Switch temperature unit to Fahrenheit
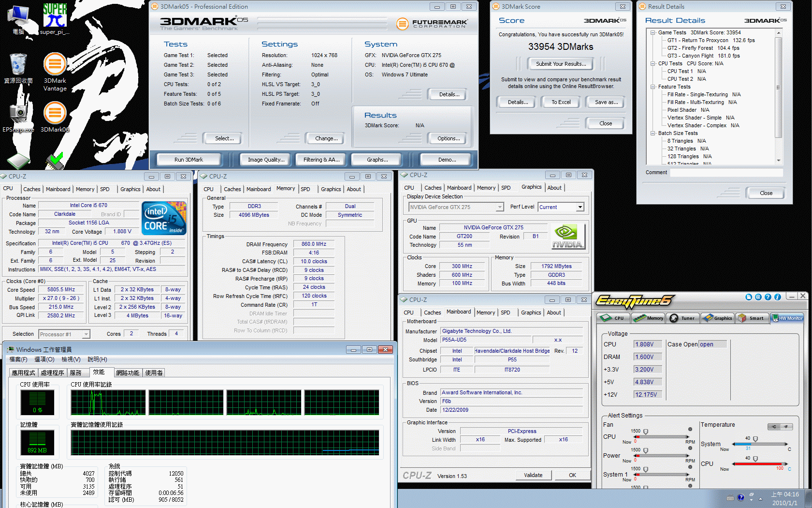The image size is (812, 508). [x=786, y=427]
